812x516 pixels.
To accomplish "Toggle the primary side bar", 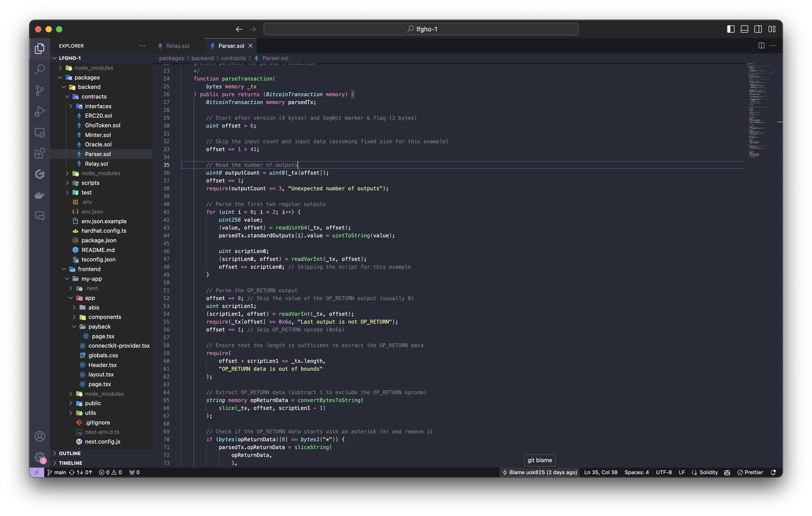I will tap(731, 29).
